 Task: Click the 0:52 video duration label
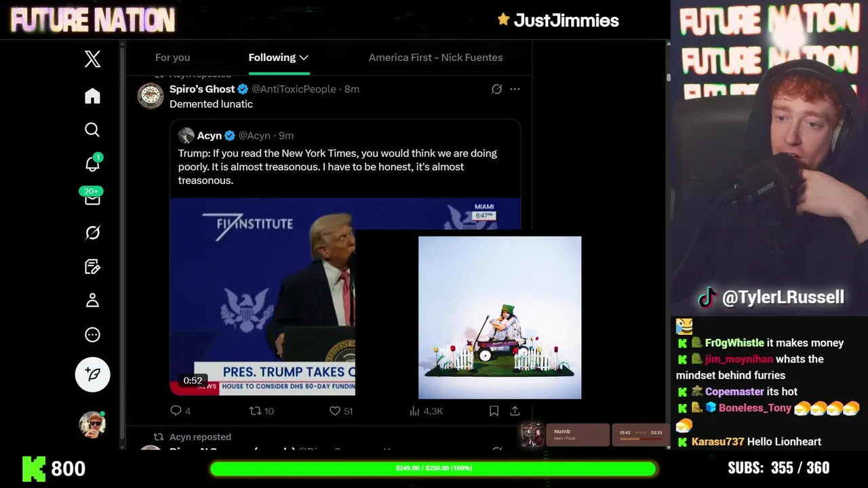tap(193, 380)
